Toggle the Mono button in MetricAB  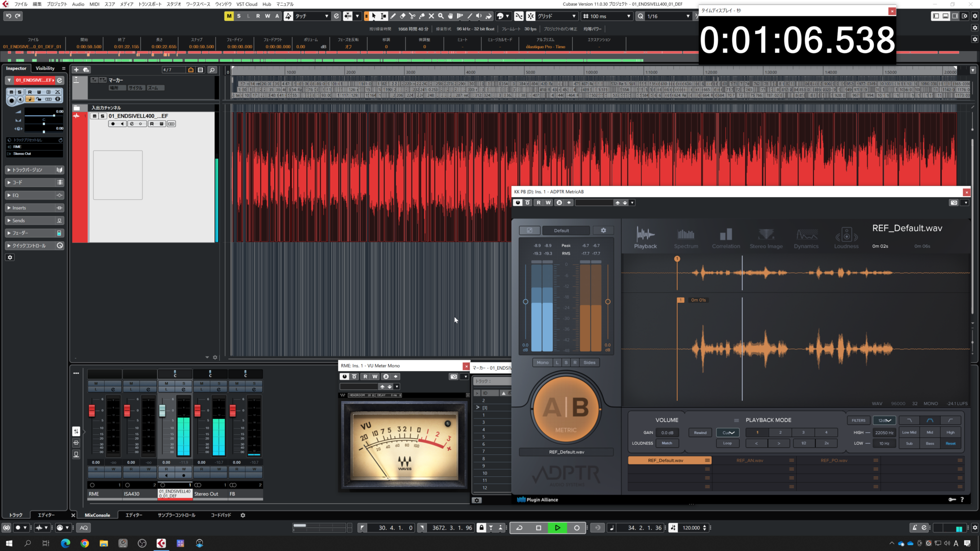click(542, 363)
